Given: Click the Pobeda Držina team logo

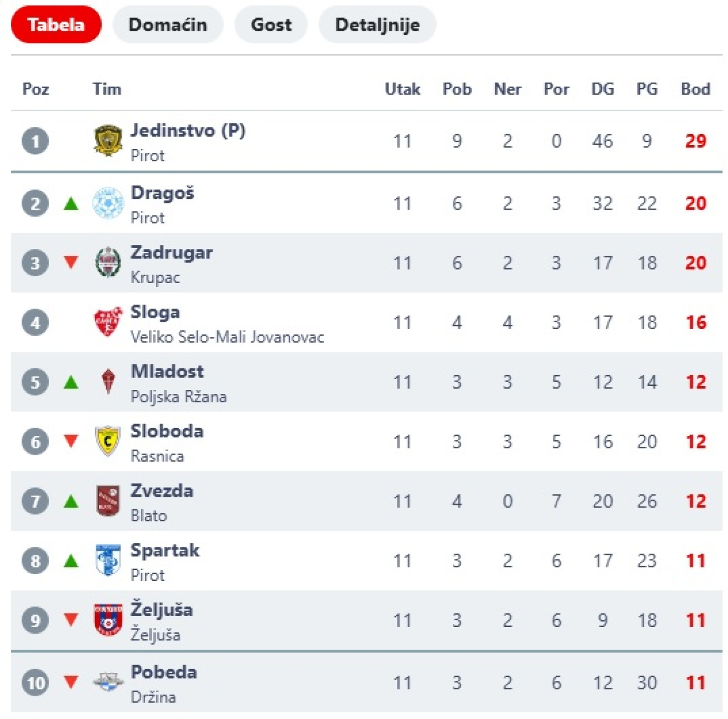Looking at the screenshot, I should (x=107, y=681).
